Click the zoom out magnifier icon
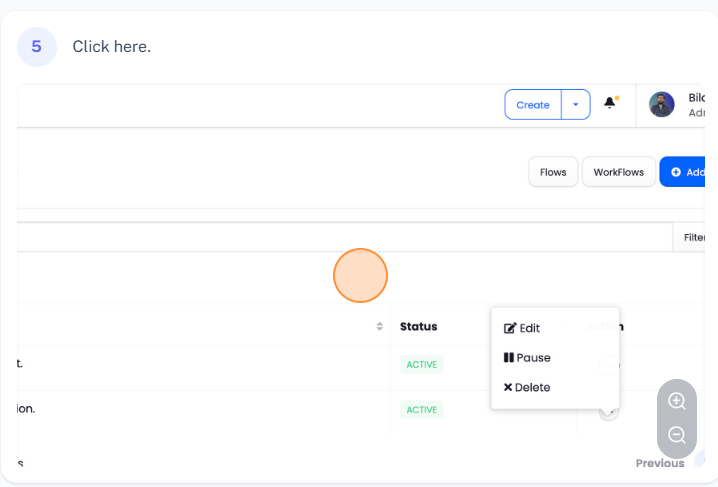Image resolution: width=718 pixels, height=487 pixels. coord(677,435)
